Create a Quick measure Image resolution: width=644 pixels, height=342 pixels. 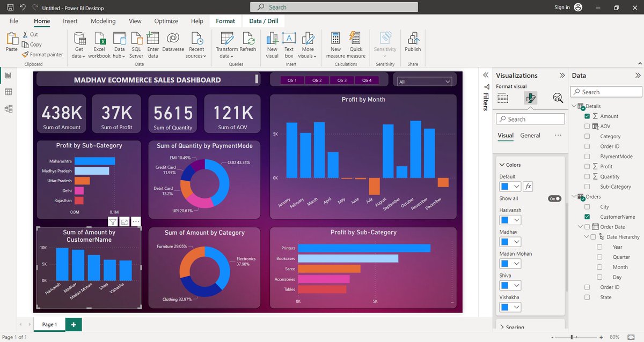(356, 45)
